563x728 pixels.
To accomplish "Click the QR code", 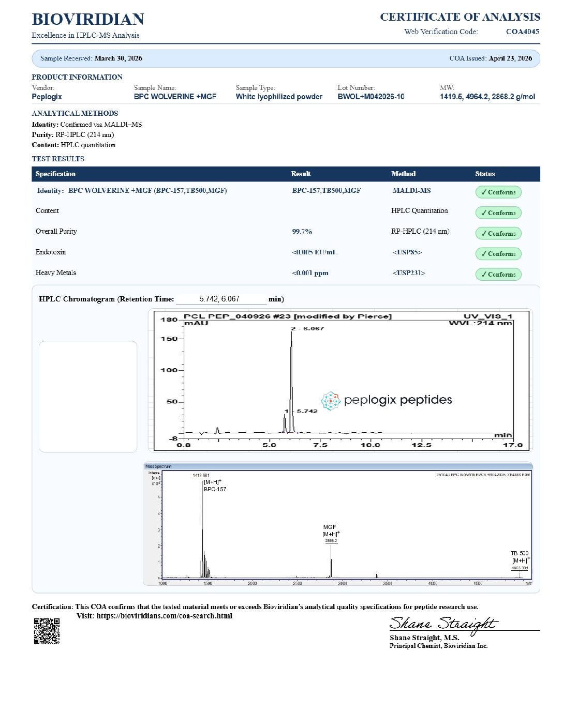I will 47,631.
